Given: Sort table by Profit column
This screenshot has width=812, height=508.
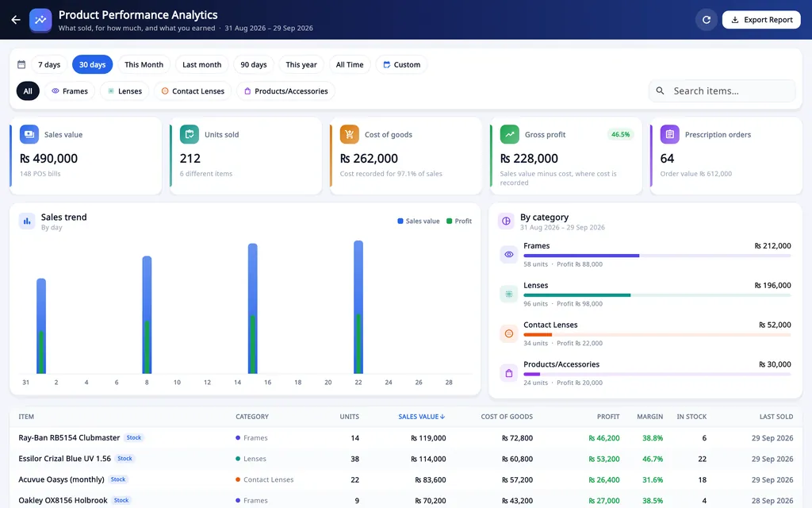Looking at the screenshot, I should 608,417.
